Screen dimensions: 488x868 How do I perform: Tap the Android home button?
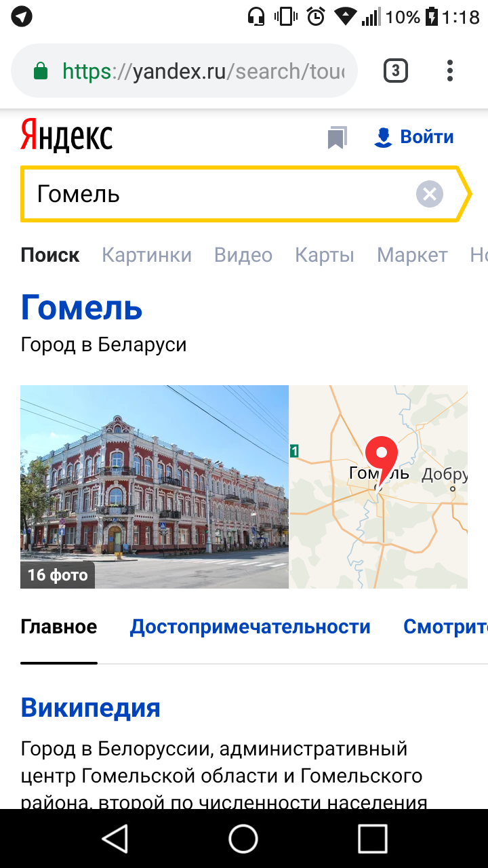tap(243, 838)
